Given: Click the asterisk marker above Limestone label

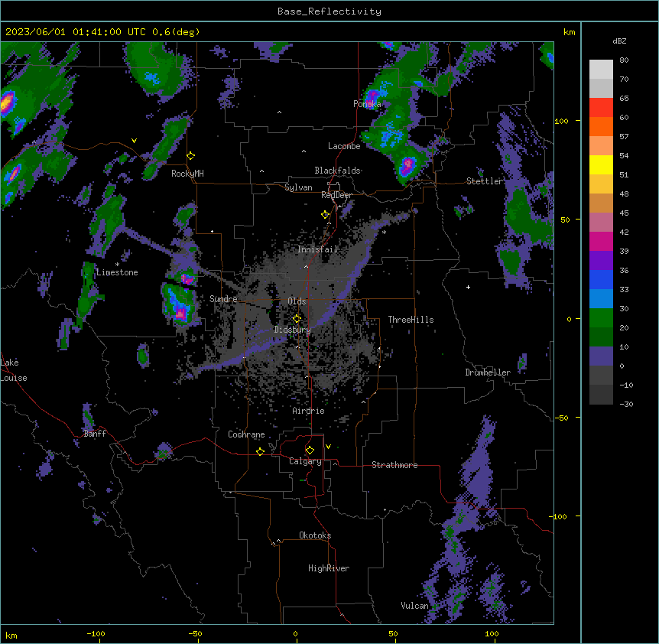Looking at the screenshot, I should click(x=117, y=265).
